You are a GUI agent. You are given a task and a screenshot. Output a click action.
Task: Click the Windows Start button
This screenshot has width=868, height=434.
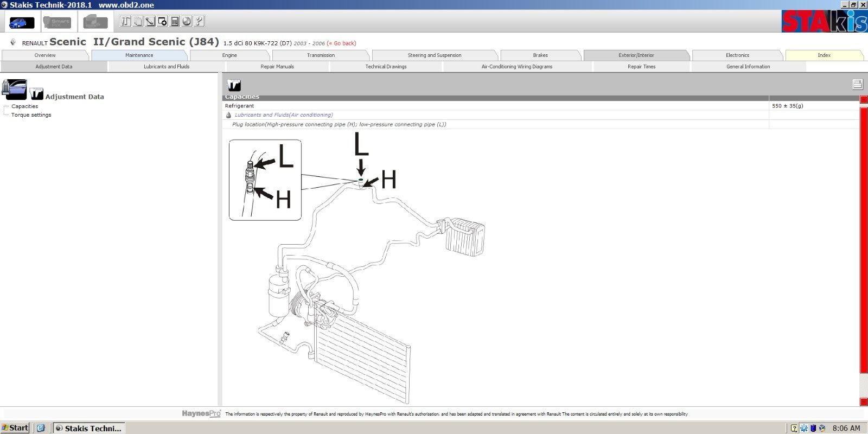click(x=16, y=428)
